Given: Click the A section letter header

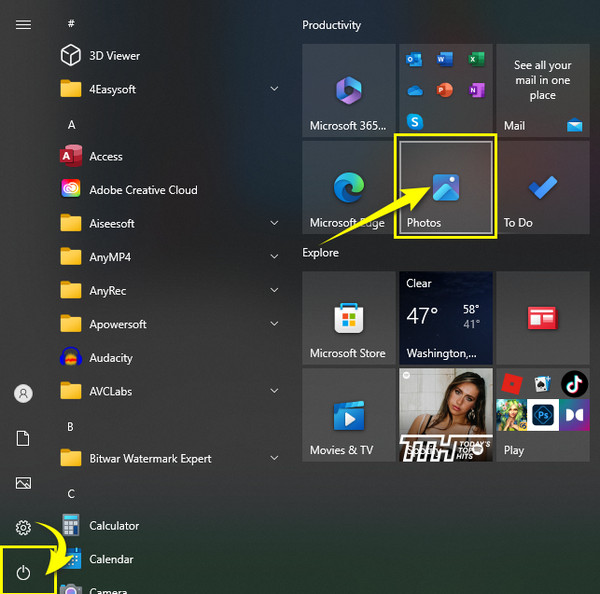Looking at the screenshot, I should tap(72, 125).
